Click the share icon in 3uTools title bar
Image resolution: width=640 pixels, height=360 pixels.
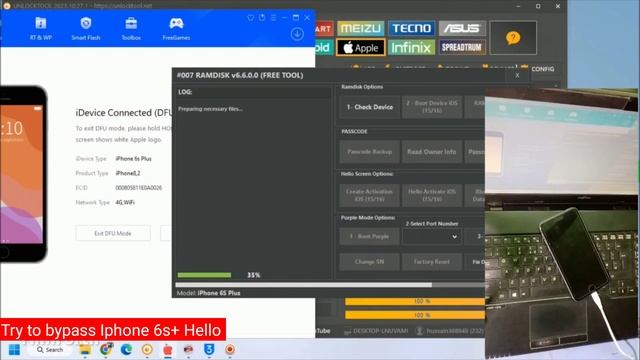tap(262, 18)
